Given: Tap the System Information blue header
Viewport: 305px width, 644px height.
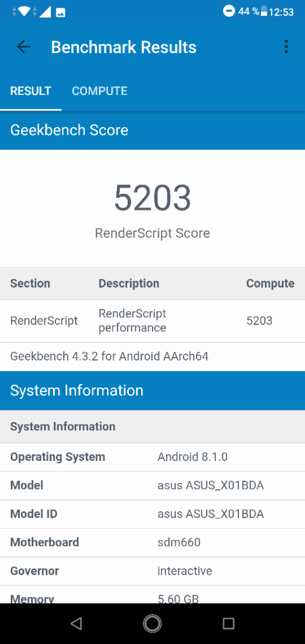Looking at the screenshot, I should (152, 391).
